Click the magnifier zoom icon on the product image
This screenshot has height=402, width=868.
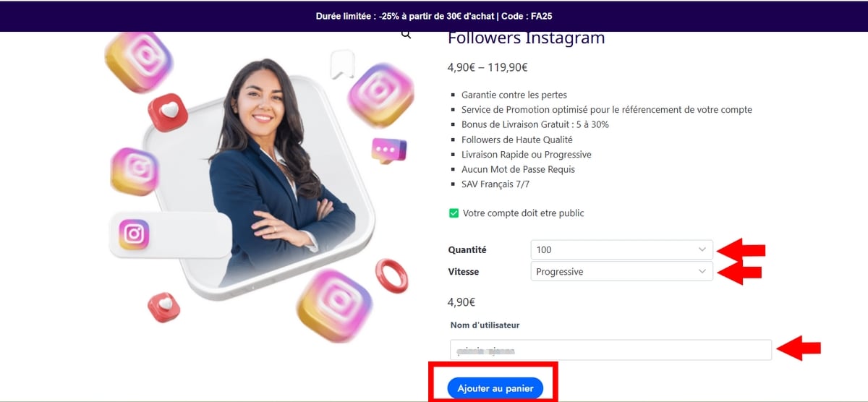tap(407, 34)
